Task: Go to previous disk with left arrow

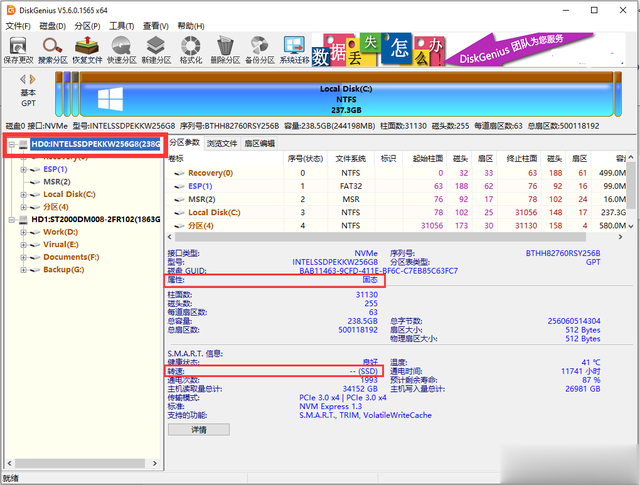Action: coord(23,79)
